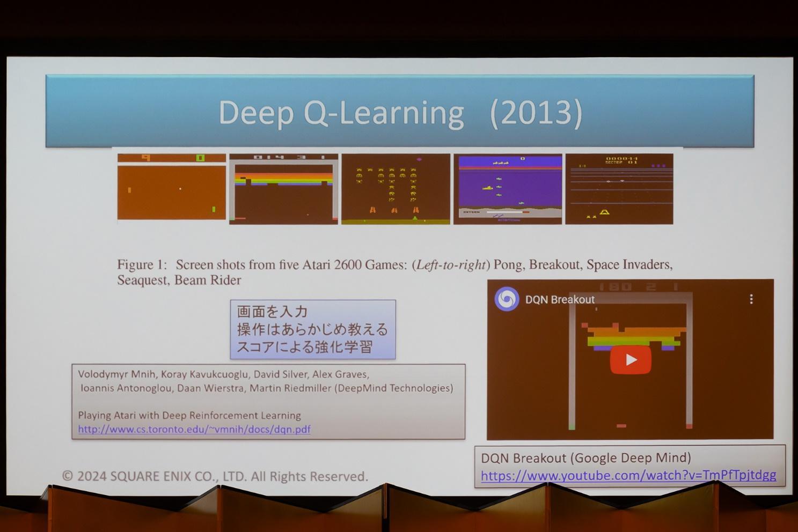The height and width of the screenshot is (532, 798).
Task: Click the author name Volodymyr Mnih
Action: point(117,374)
